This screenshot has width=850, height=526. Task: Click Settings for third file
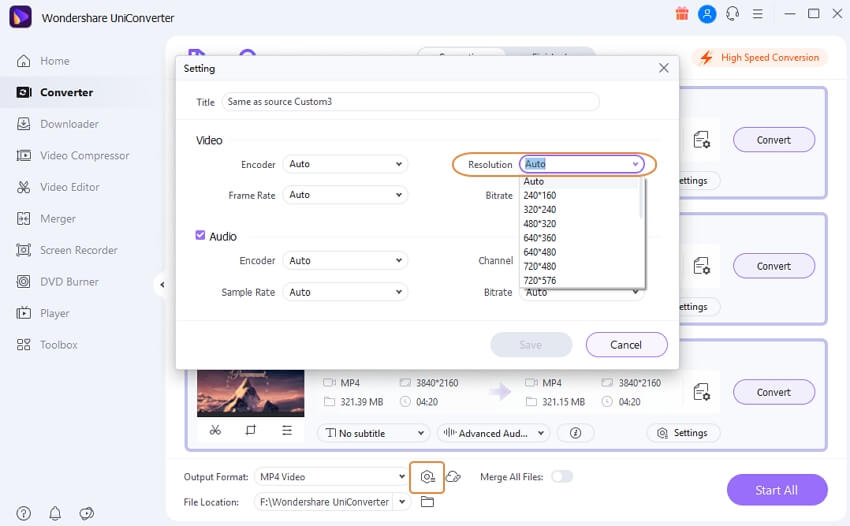683,433
